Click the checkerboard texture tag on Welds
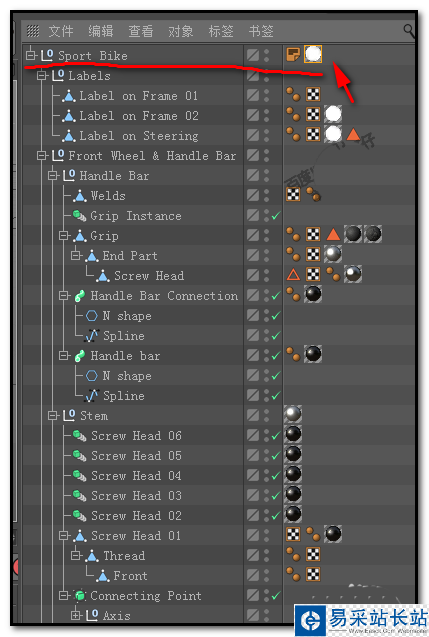This screenshot has height=637, width=429. [293, 194]
